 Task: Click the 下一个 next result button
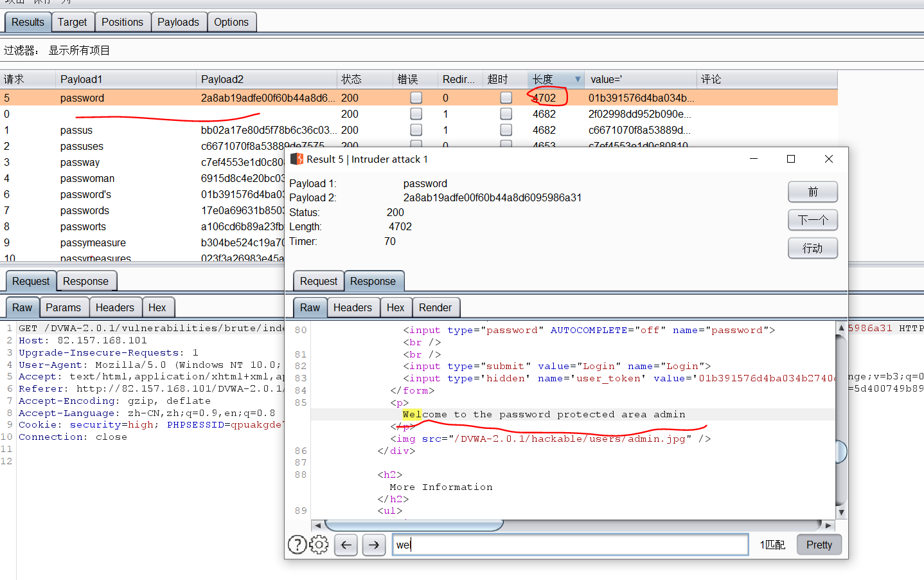pos(813,220)
